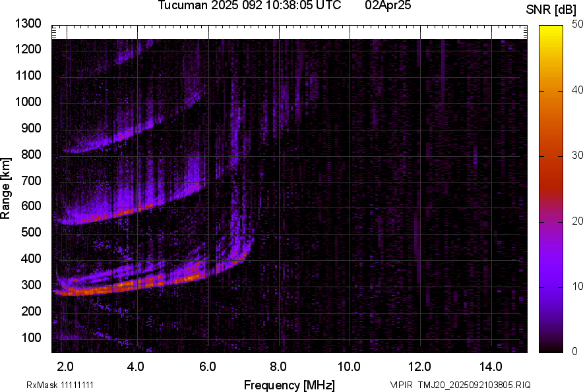Click the colorbar's 20 dB tick label
583x392 pixels.
coord(578,221)
